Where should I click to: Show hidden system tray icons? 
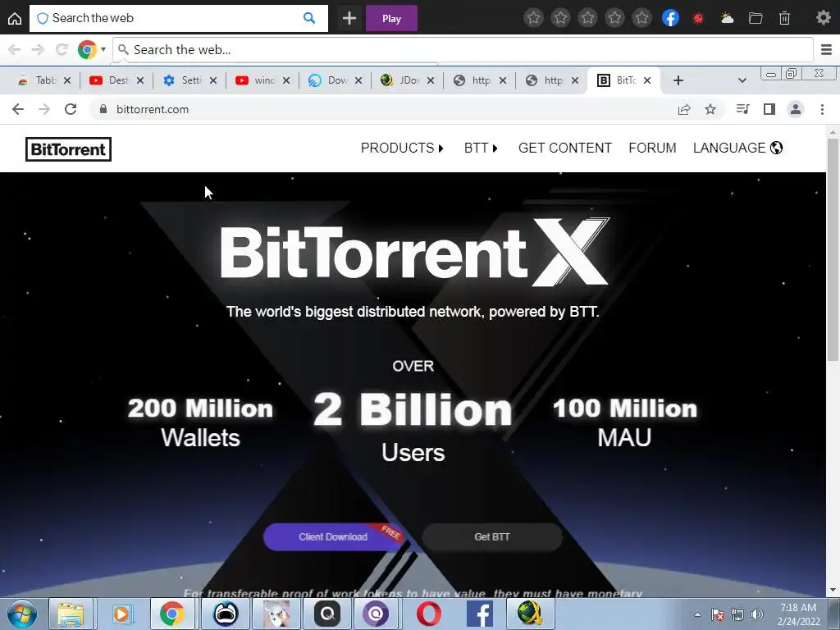(697, 614)
